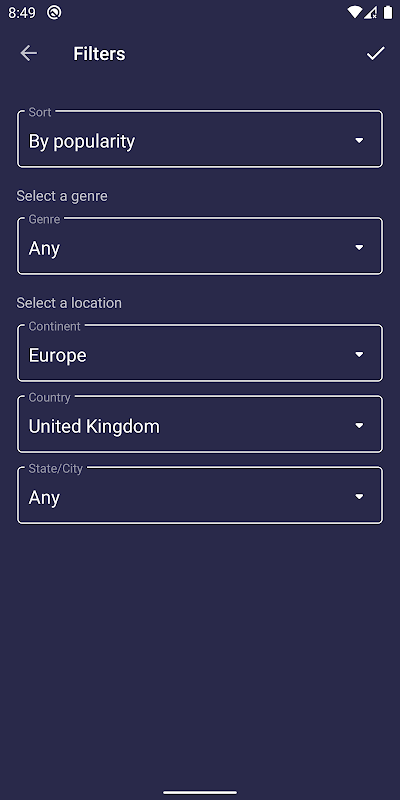Tap the cellular signal icon
400x800 pixels.
point(370,12)
